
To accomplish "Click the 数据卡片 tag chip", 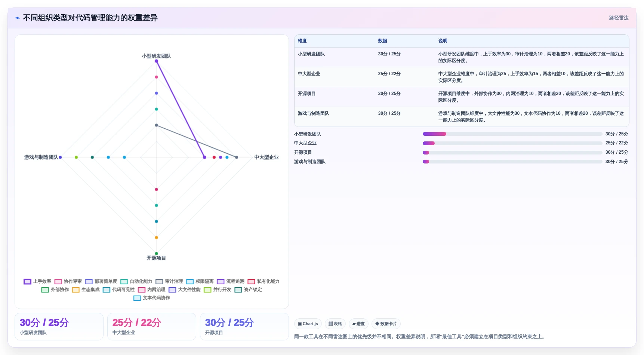I will pyautogui.click(x=386, y=324).
